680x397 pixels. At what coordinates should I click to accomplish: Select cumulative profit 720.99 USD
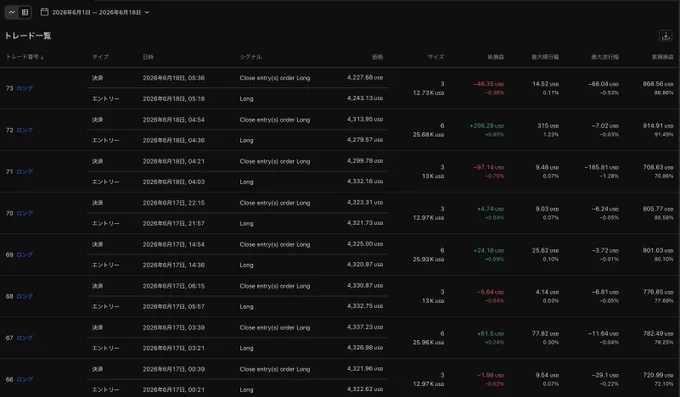click(x=658, y=375)
